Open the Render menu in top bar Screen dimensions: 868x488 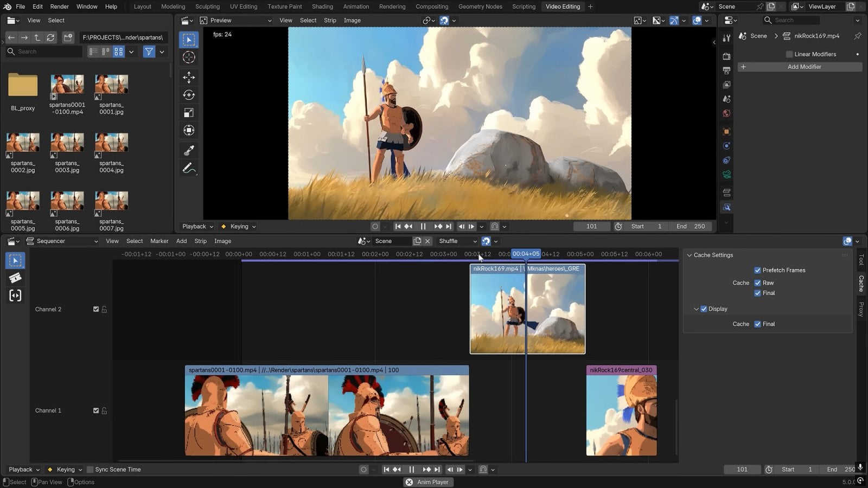(60, 7)
